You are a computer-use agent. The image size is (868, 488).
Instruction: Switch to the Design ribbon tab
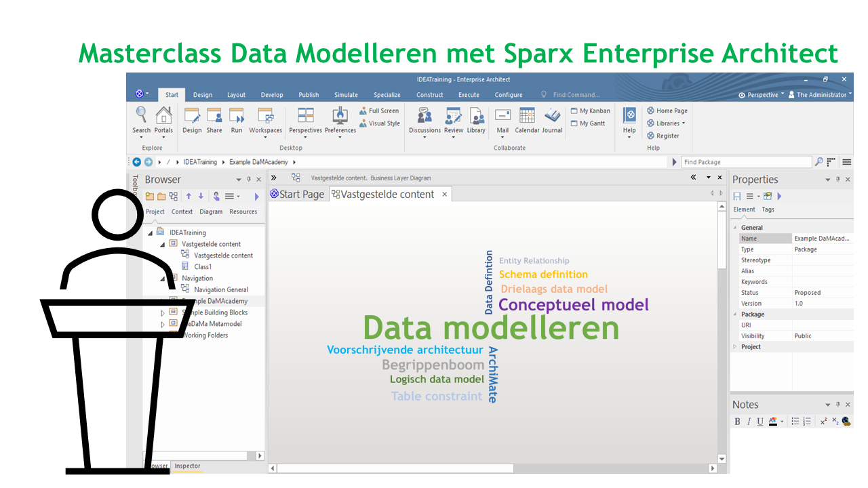click(202, 95)
